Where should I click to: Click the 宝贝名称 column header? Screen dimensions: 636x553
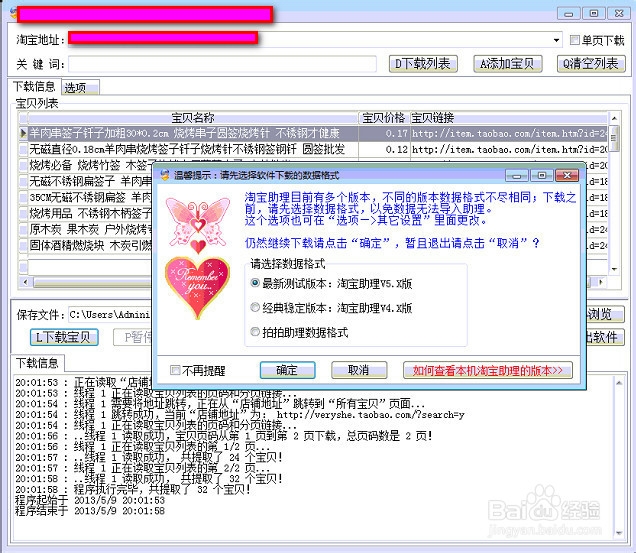click(193, 118)
